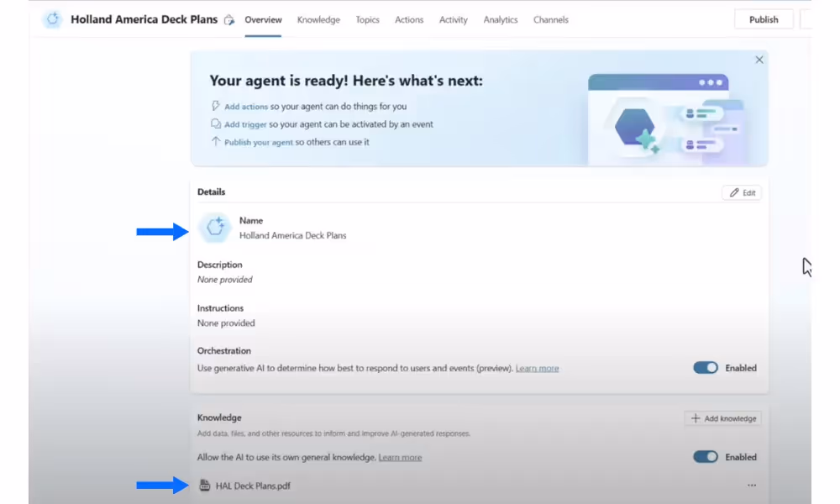
Task: Close the agent ready banner
Action: (x=759, y=60)
